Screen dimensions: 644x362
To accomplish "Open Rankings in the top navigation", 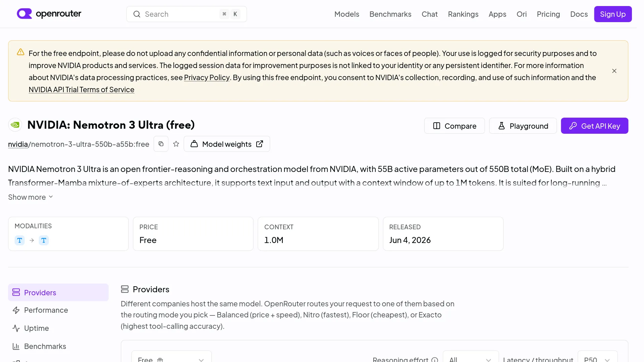I will point(463,14).
